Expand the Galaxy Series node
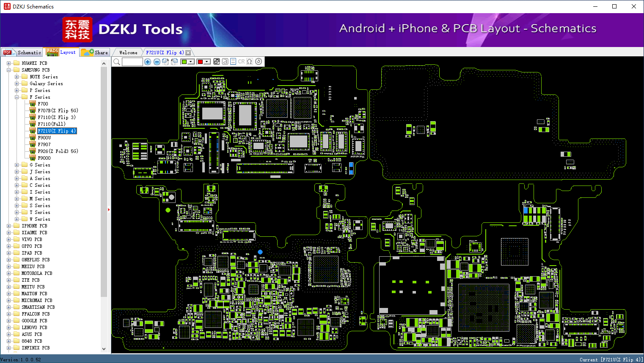Image resolution: width=644 pixels, height=363 pixels. (x=17, y=83)
